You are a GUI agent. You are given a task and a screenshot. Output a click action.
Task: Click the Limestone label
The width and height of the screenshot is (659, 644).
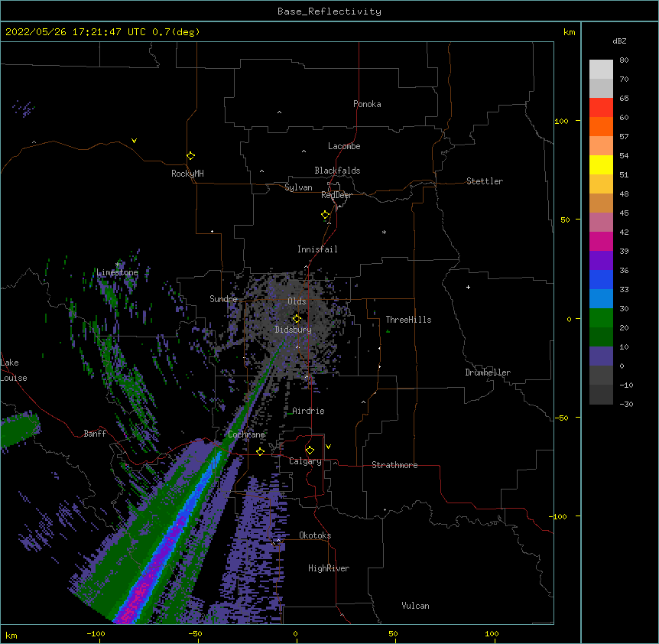(117, 272)
